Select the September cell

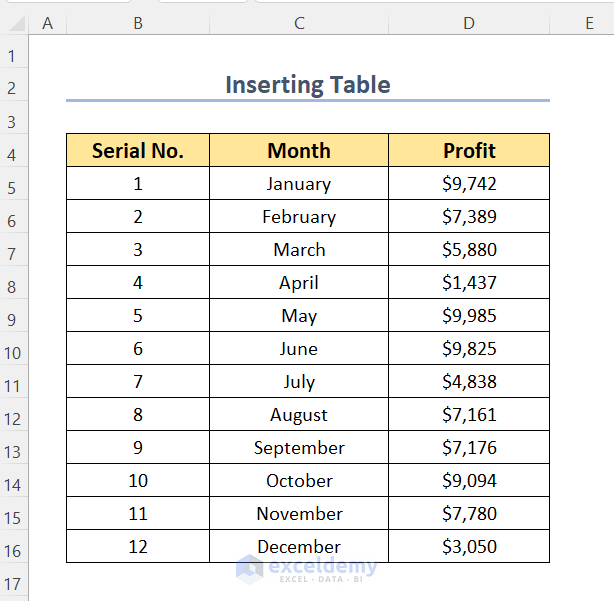299,448
